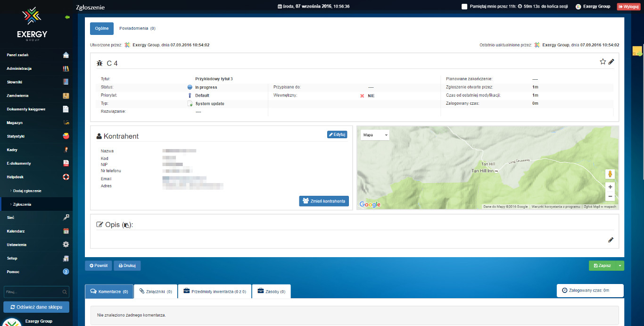Click the Tan Hill Inn map marker

point(496,171)
